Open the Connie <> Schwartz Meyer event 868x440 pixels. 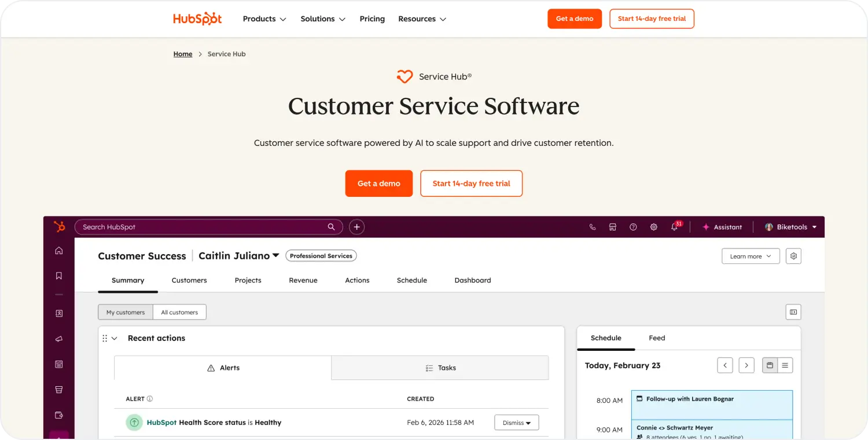point(712,430)
